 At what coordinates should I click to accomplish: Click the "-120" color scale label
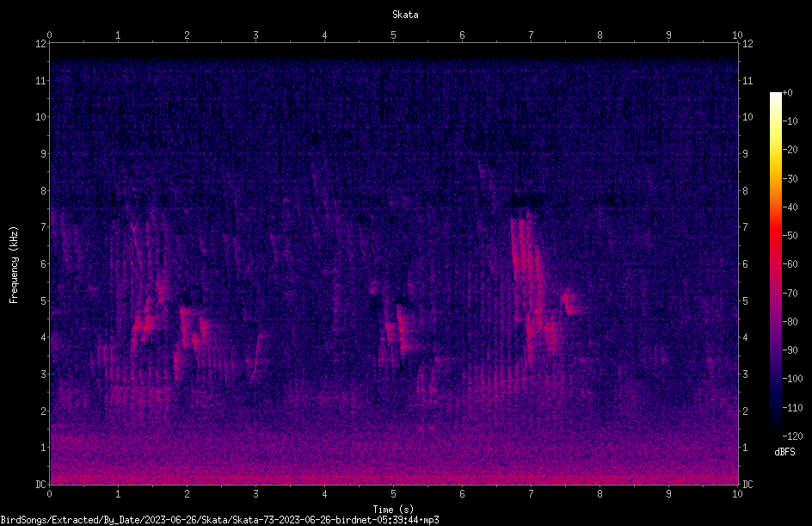pos(792,436)
